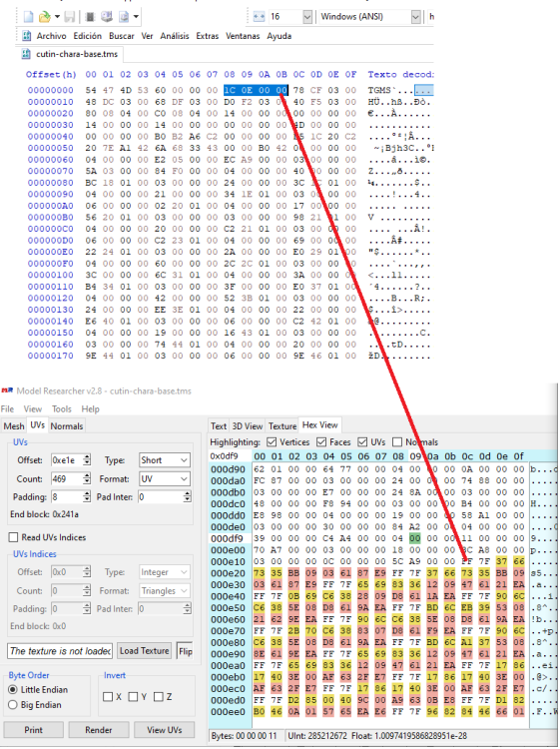Expand the UV Type dropdown showing Short

point(165,460)
